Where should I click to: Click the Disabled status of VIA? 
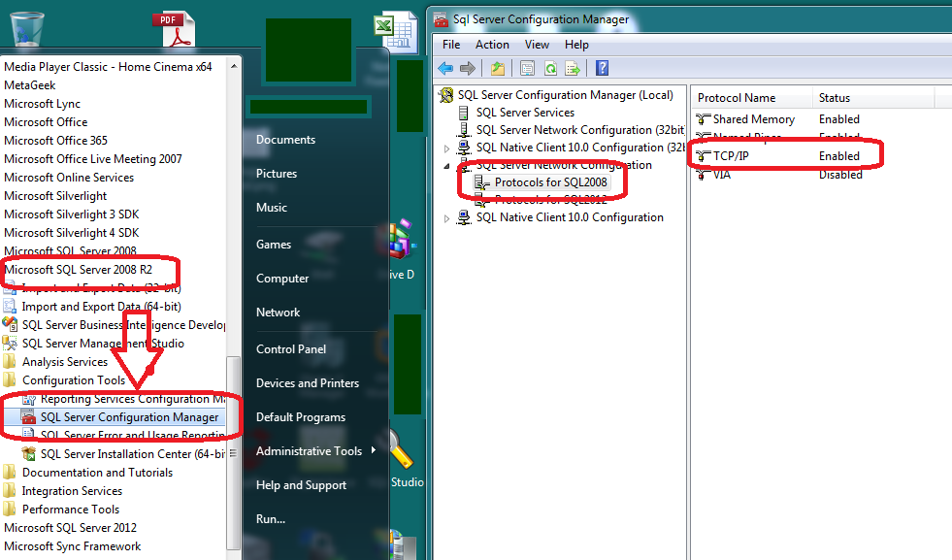pos(840,175)
